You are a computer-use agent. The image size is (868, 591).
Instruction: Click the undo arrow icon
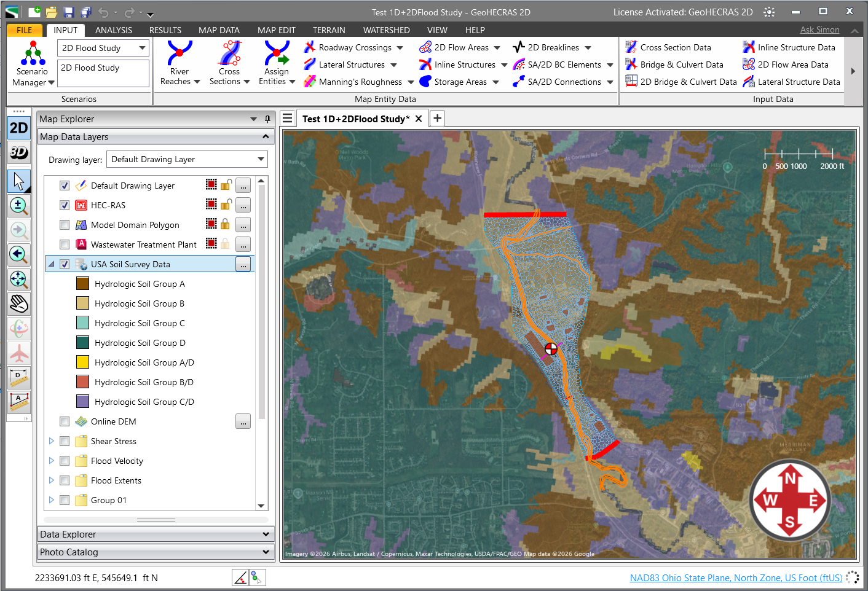103,12
